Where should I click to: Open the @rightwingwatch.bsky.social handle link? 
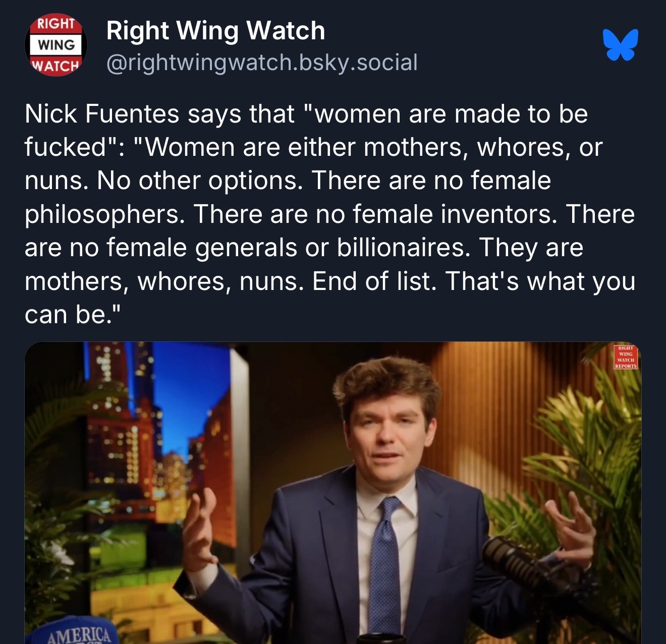tap(262, 63)
